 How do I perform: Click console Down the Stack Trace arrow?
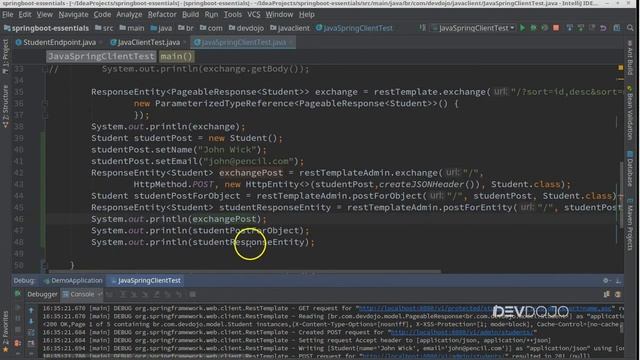[x=31, y=321]
